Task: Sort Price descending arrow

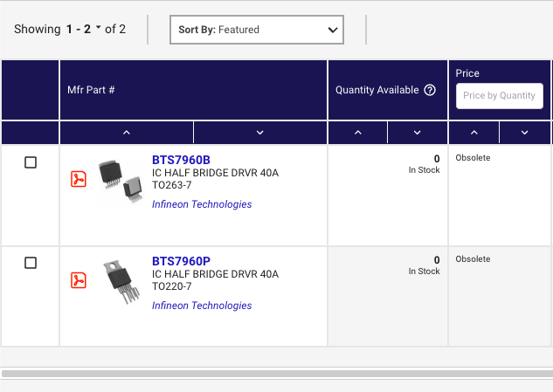Action: 525,133
